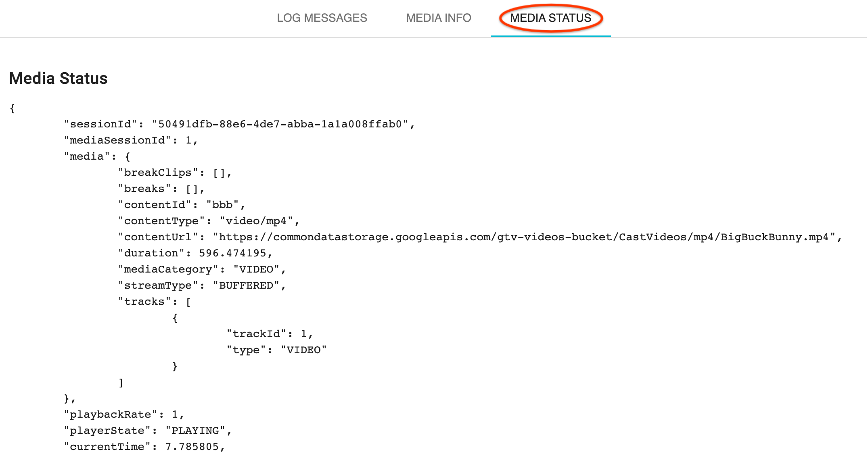The height and width of the screenshot is (456, 868).
Task: Select the MEDIA STATUS tab
Action: (x=550, y=18)
